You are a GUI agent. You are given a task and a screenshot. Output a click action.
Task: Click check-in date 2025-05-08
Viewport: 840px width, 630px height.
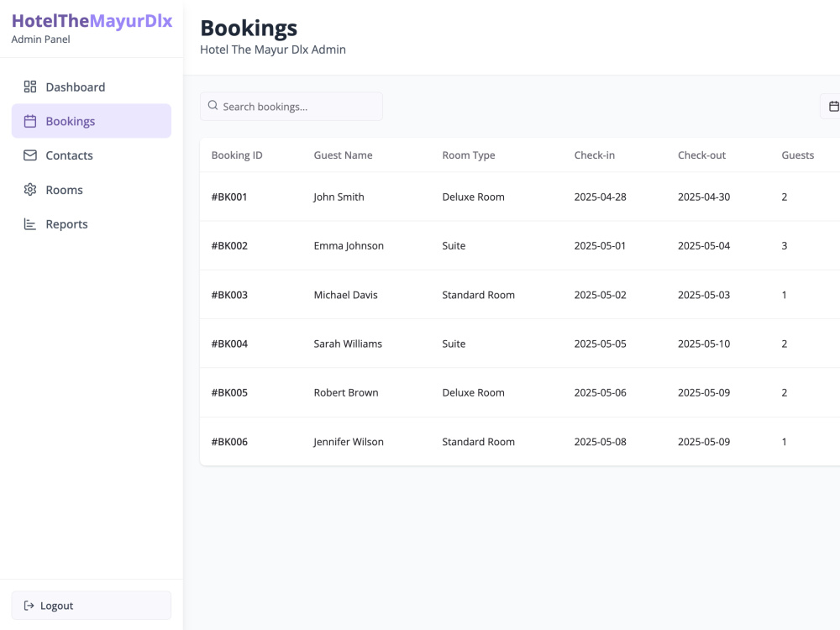pyautogui.click(x=600, y=442)
